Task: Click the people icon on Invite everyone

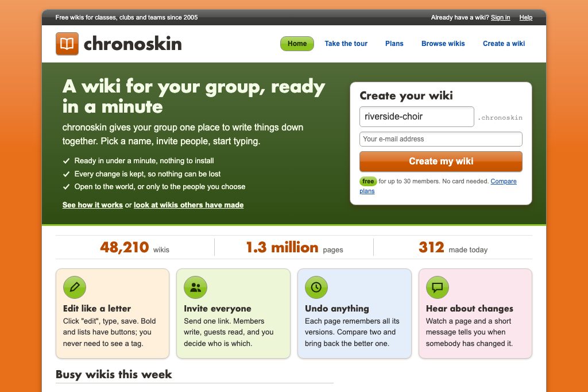Action: point(195,287)
